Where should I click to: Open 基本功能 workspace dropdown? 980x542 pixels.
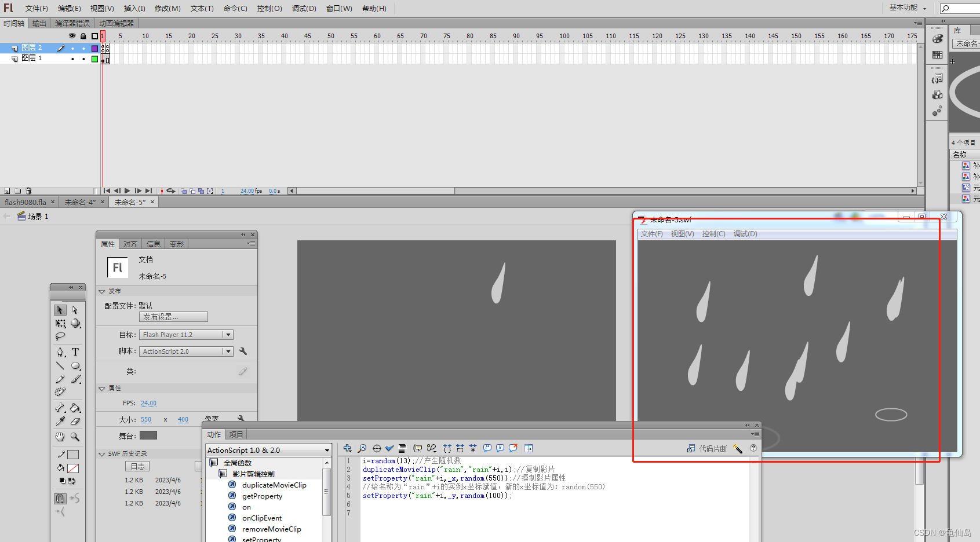(x=908, y=8)
